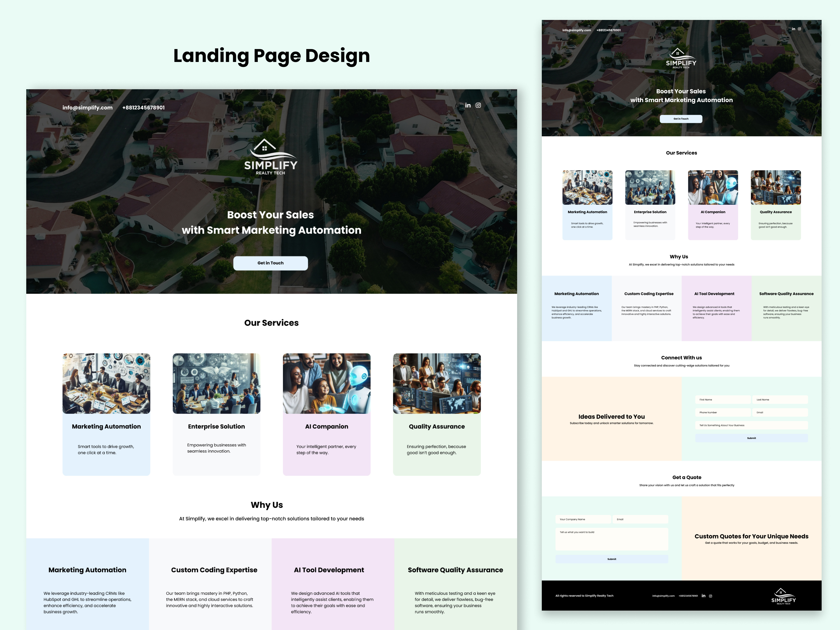Click the info@simplify.com link in large header
Image resolution: width=840 pixels, height=630 pixels.
[x=87, y=107]
